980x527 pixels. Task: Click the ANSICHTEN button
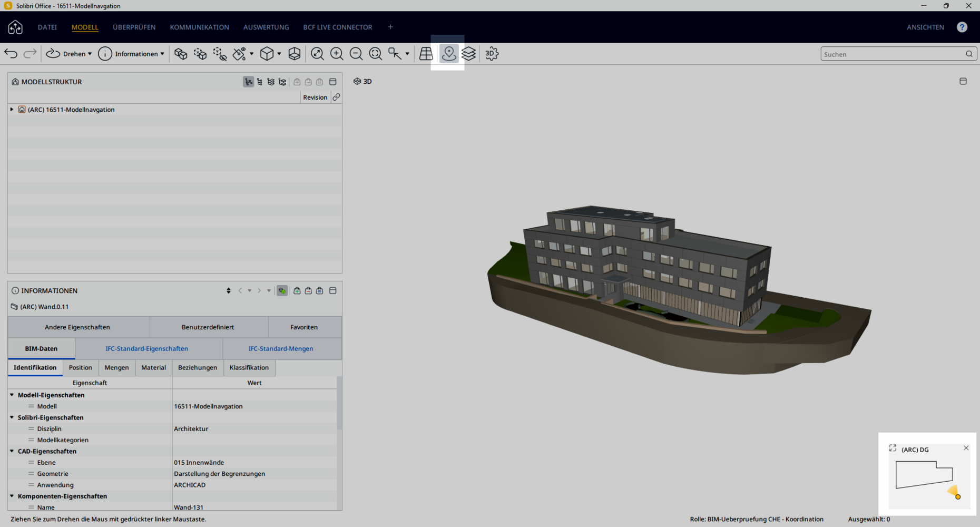click(925, 27)
